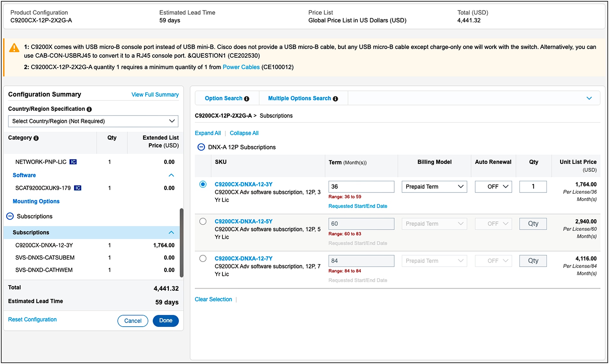Viewport: 609px width, 364px height.
Task: Click Clear Selection link
Action: pyautogui.click(x=213, y=299)
